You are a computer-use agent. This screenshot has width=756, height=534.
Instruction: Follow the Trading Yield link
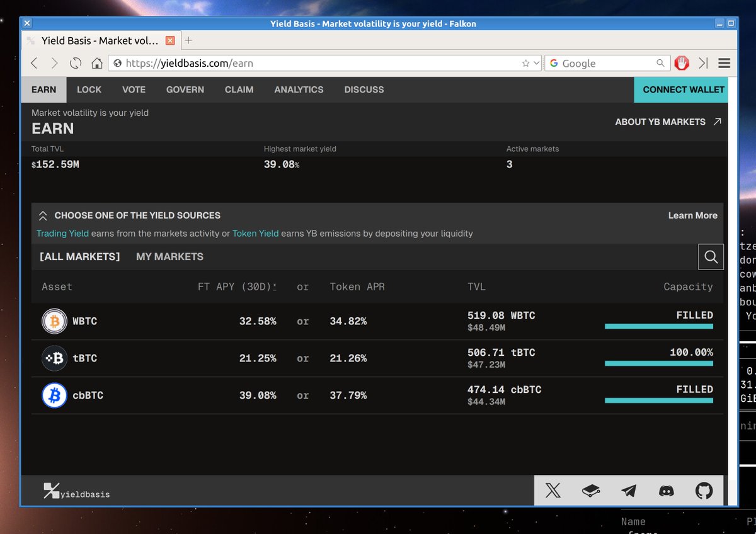[62, 234]
